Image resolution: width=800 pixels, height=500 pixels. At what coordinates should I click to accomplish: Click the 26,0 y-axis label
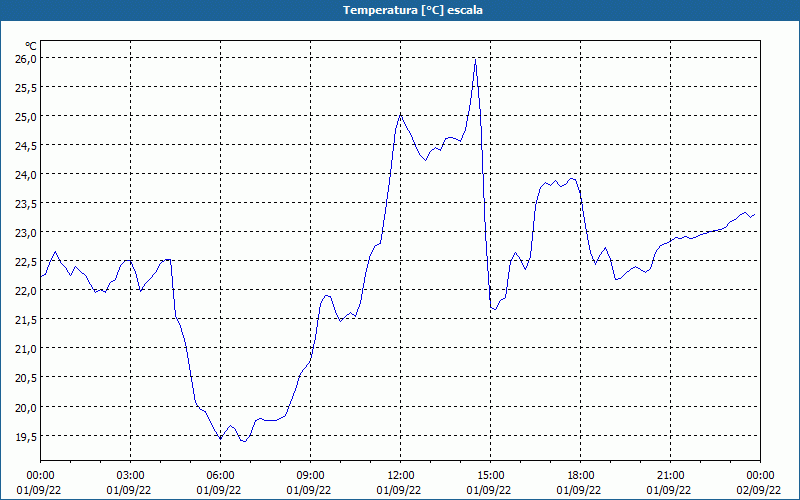[x=27, y=59]
